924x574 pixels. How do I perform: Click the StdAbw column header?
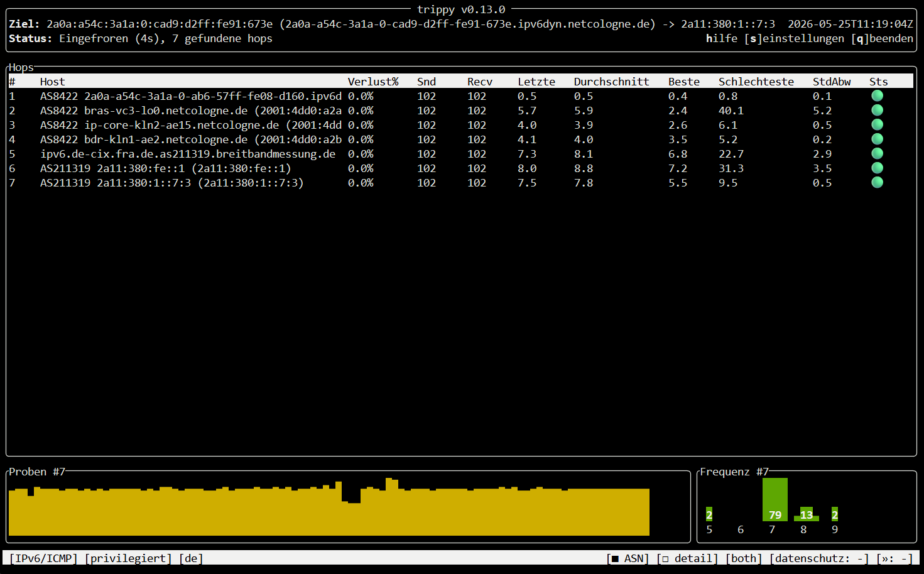pos(832,82)
